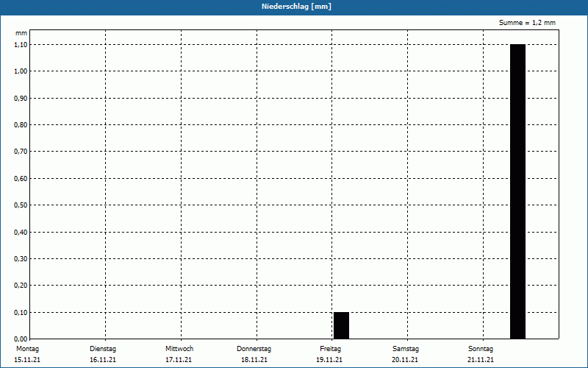Click the date 21.11.21
This screenshot has height=368, width=588.
pyautogui.click(x=481, y=360)
